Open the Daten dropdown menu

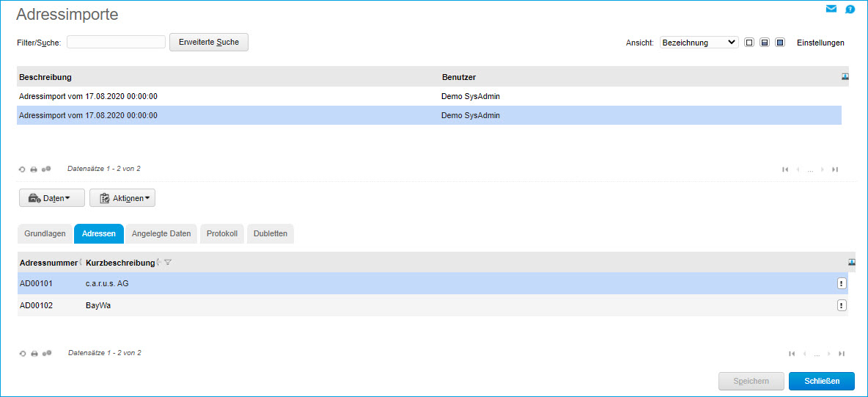[x=52, y=198]
